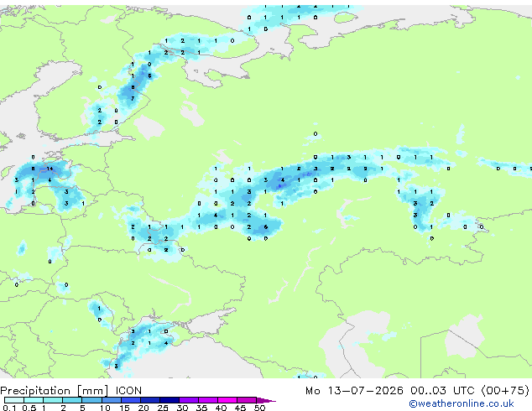
Task: Click the '50' legend scale label
Action: pos(259,408)
